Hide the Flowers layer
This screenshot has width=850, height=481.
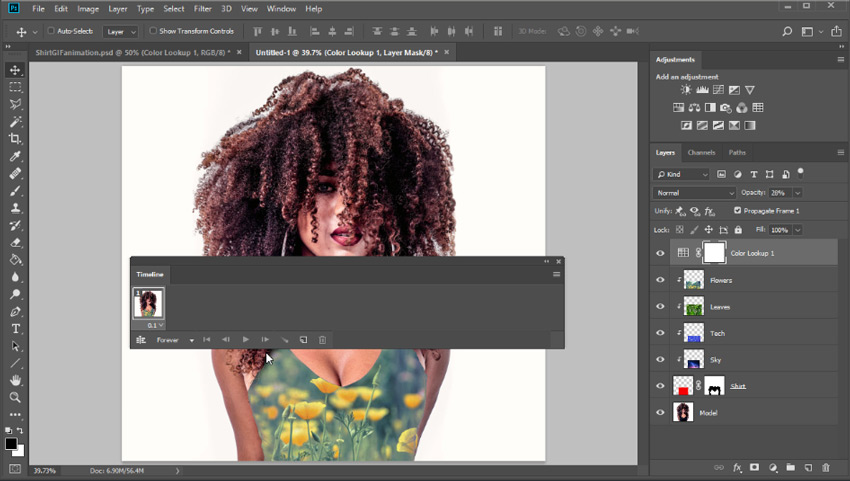point(660,280)
